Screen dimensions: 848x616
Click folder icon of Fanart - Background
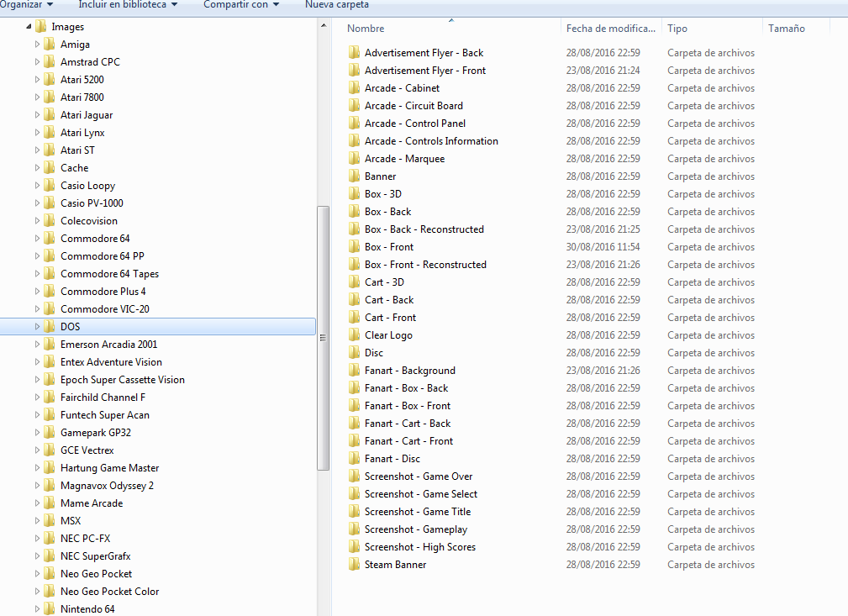tap(354, 371)
